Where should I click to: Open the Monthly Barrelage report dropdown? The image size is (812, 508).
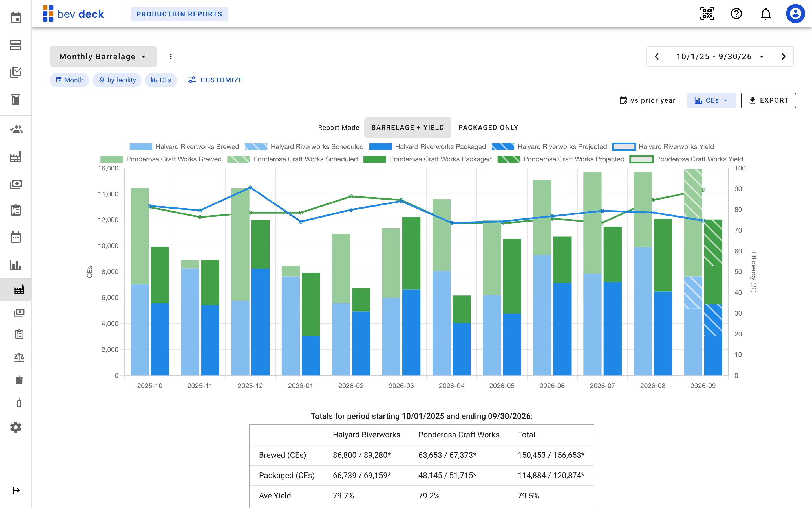103,56
